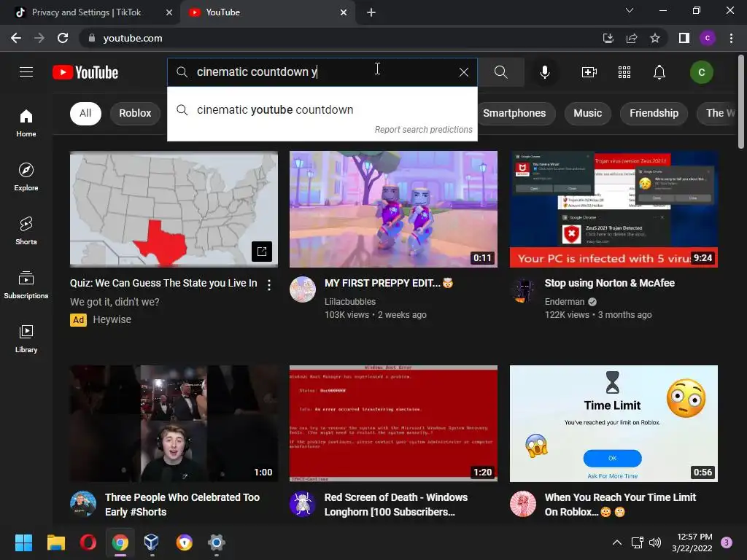The image size is (747, 560).
Task: Open 'Red Screen of Death - Windows Longhorn' title
Action: [x=396, y=505]
